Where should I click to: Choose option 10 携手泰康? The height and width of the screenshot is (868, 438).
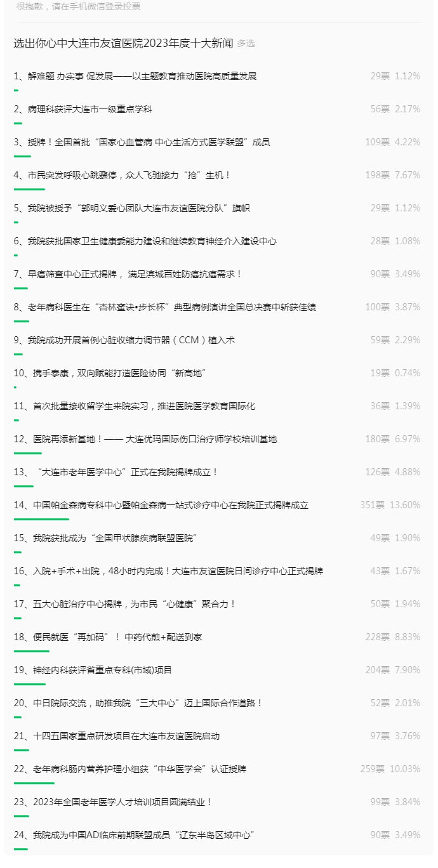tap(110, 373)
